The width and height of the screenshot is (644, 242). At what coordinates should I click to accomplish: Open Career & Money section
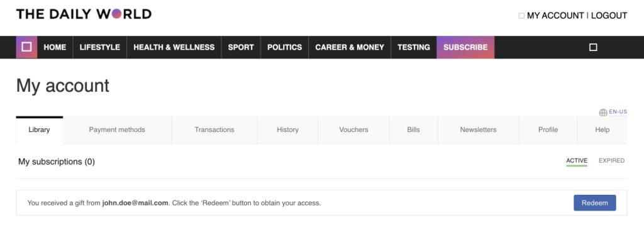350,47
